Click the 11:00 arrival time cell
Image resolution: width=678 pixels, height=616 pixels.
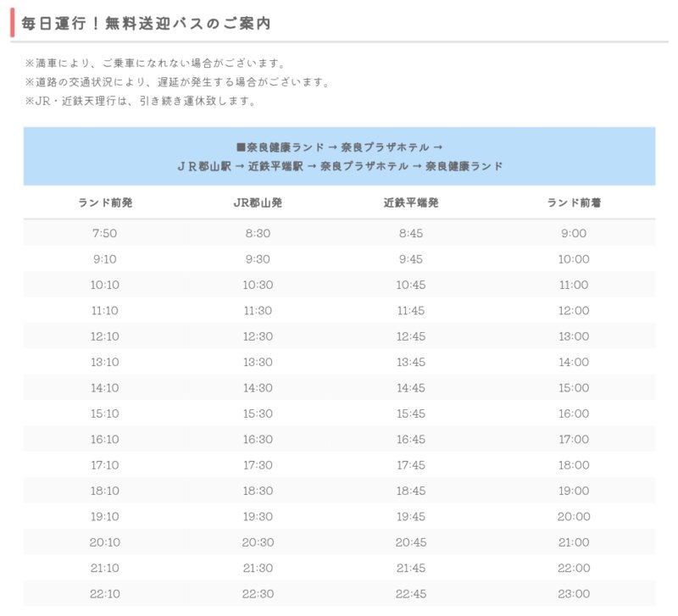tap(574, 285)
